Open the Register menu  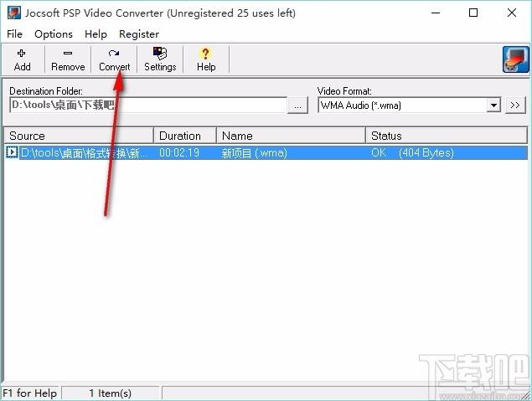tap(139, 33)
